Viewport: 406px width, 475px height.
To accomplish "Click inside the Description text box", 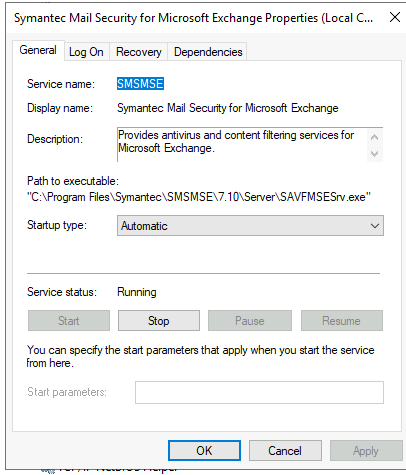I will (x=242, y=145).
